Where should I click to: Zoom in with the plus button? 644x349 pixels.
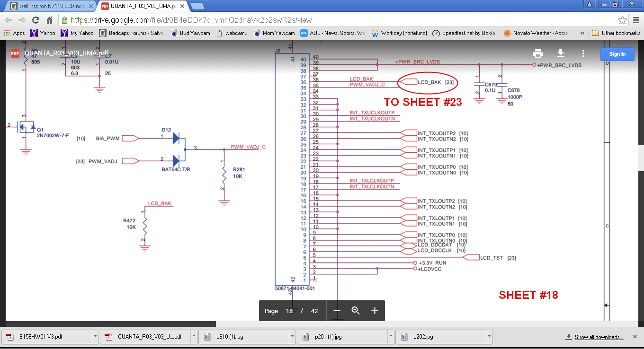pos(375,311)
